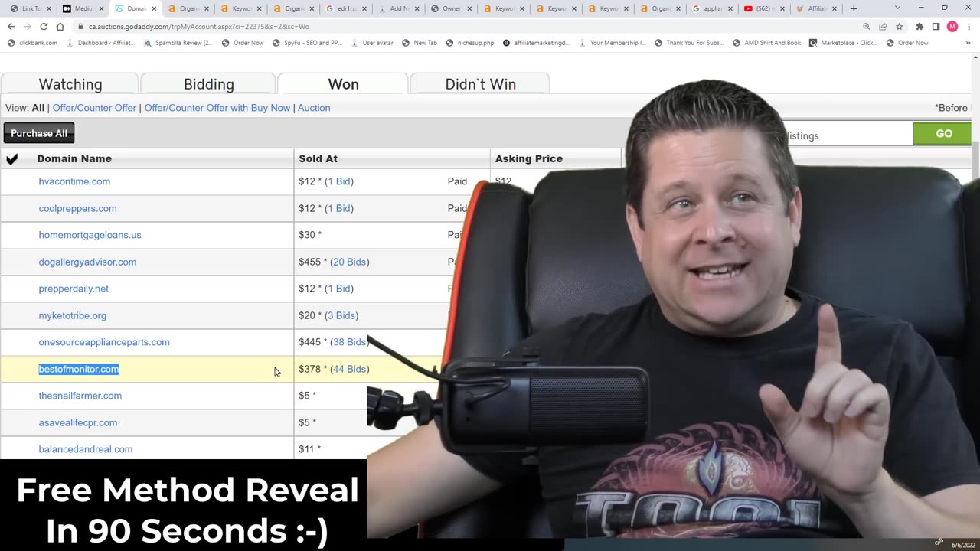Viewport: 980px width, 551px height.
Task: Open the affiliatemarketingd bookmark
Action: [x=536, y=43]
